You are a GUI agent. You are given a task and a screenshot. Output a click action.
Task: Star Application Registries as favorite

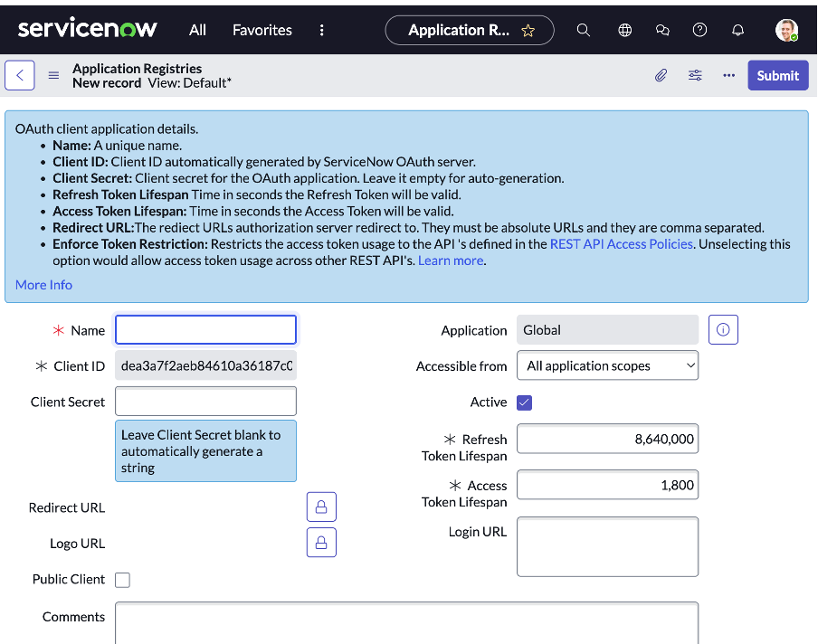click(x=528, y=31)
